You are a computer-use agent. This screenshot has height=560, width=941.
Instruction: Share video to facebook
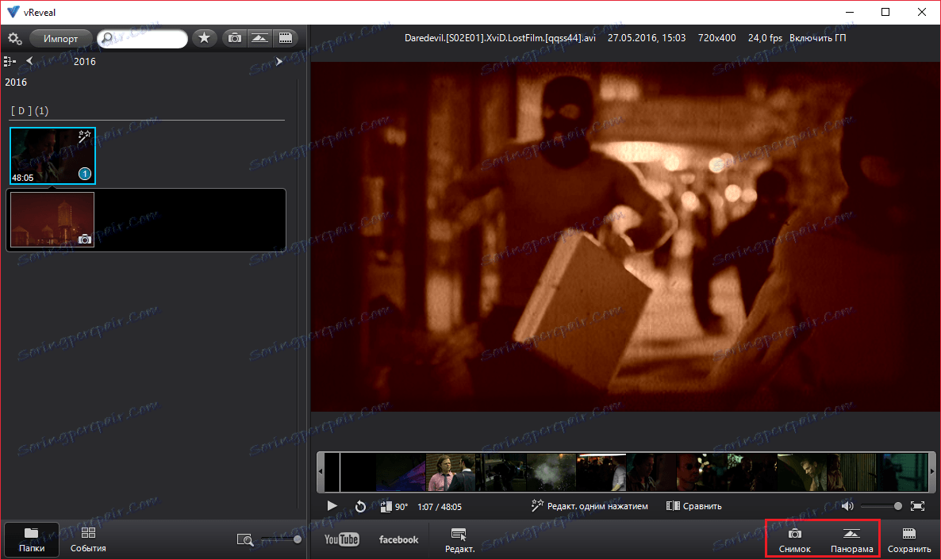click(398, 539)
